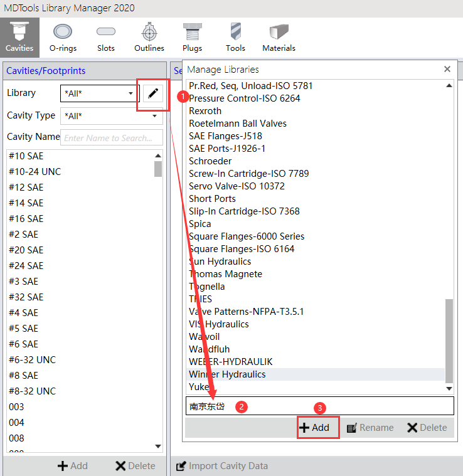463x476 pixels.
Task: Open the Library dropdown
Action: [x=100, y=93]
